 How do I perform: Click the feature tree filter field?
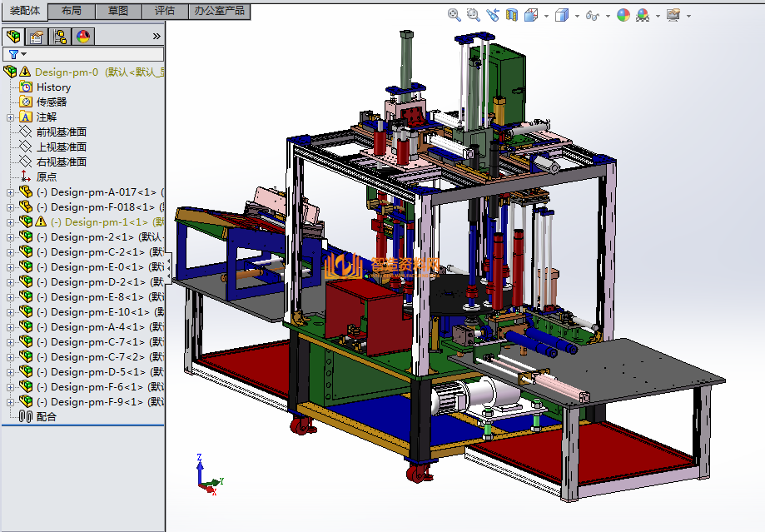point(83,53)
